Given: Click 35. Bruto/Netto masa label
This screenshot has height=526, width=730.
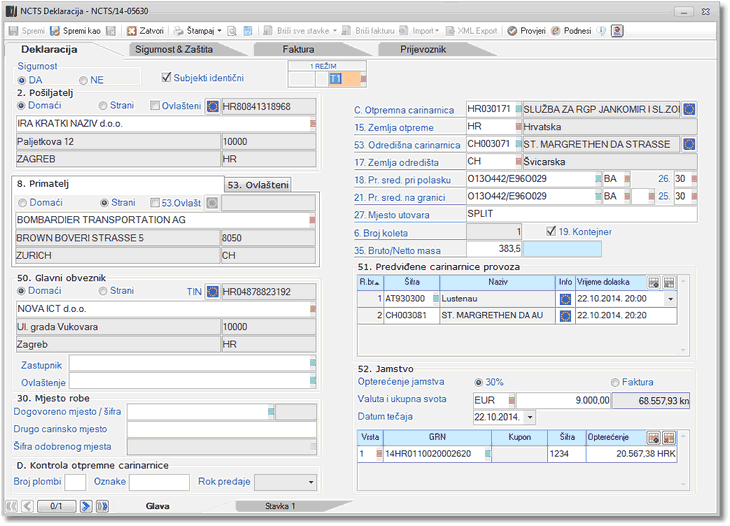Looking at the screenshot, I should 397,250.
